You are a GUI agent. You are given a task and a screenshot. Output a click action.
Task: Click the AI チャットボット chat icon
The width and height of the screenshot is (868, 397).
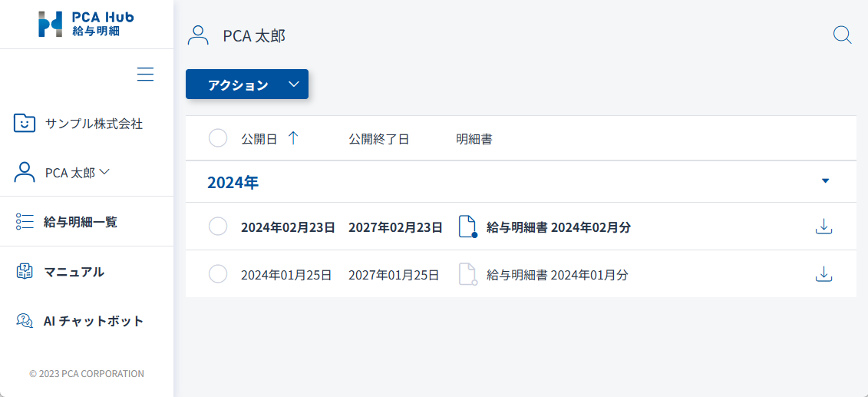[25, 320]
